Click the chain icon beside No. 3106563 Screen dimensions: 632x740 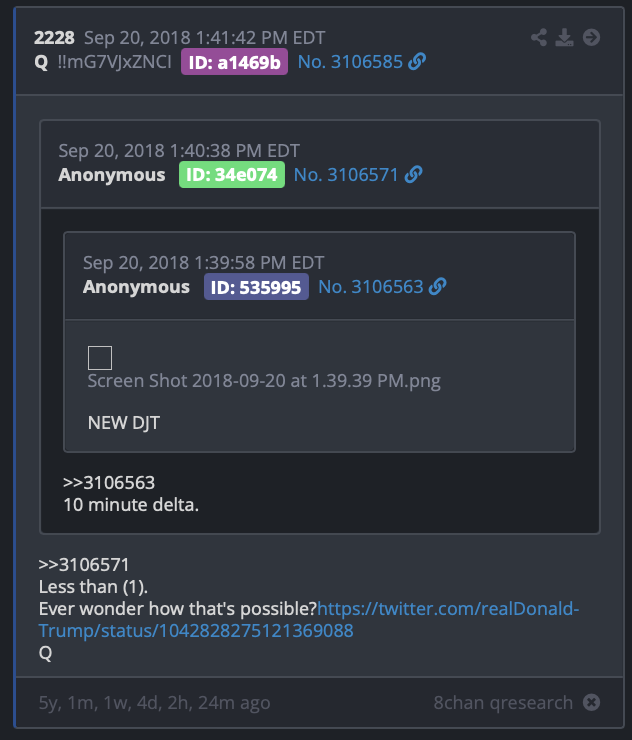point(438,286)
